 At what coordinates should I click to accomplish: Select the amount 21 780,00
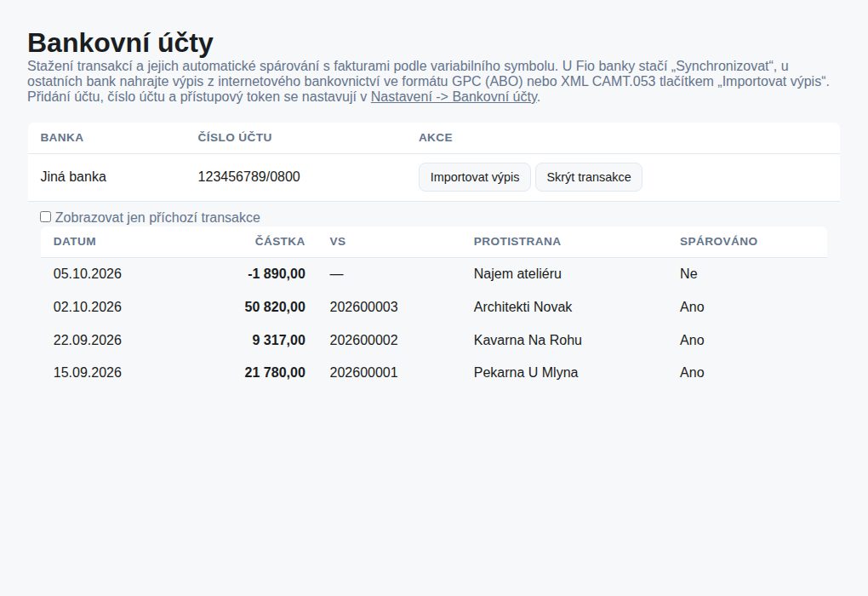click(275, 372)
